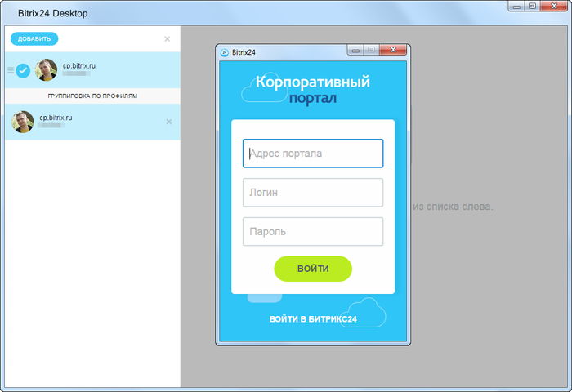Select cp.bitrix.ru text in grouped profile row

coord(56,118)
